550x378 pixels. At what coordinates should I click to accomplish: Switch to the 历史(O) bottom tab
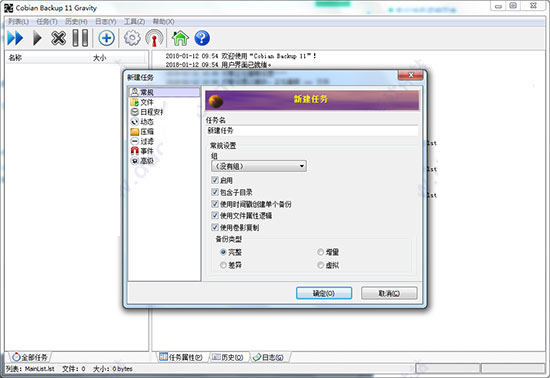228,357
